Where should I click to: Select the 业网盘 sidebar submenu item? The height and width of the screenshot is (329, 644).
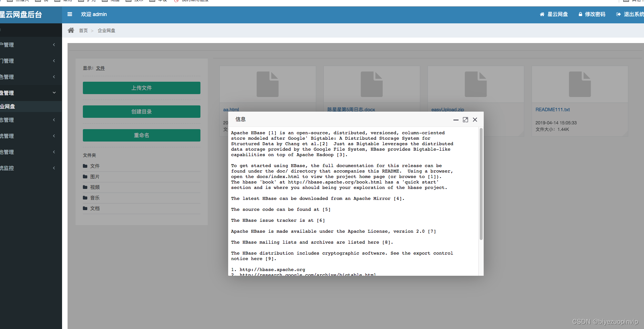pos(31,107)
